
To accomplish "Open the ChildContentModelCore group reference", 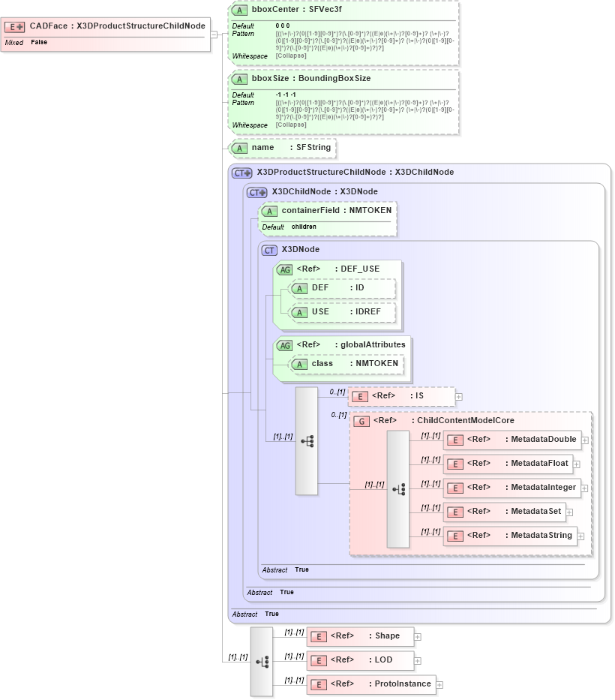I will click(x=466, y=421).
